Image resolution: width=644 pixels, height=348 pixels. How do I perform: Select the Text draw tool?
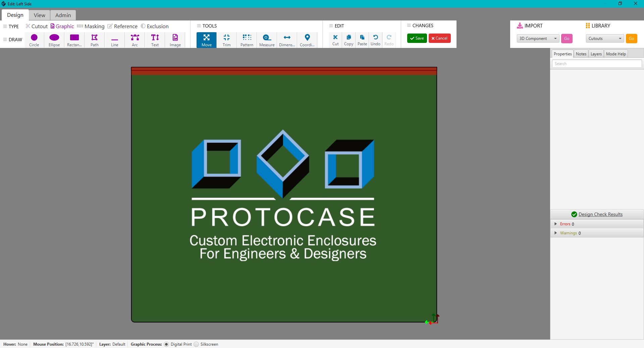click(155, 40)
